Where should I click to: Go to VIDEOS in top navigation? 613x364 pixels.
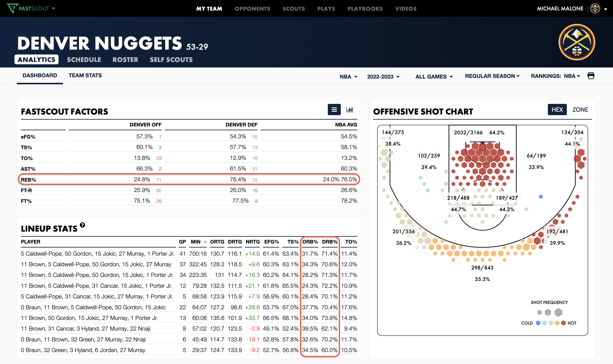pyautogui.click(x=405, y=9)
